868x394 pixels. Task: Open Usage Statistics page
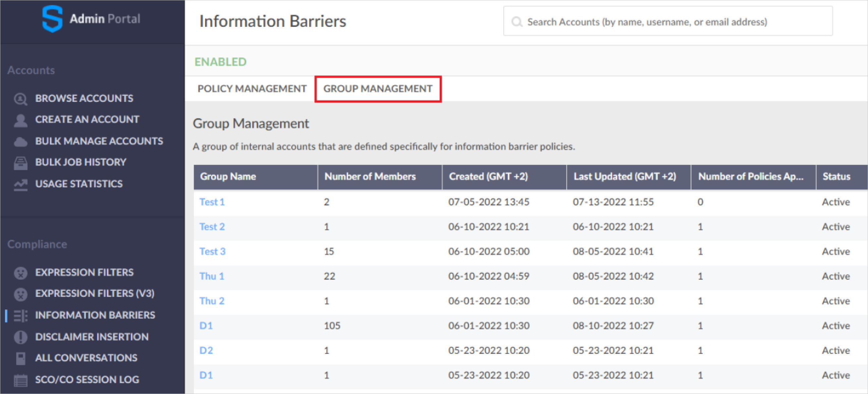[79, 184]
